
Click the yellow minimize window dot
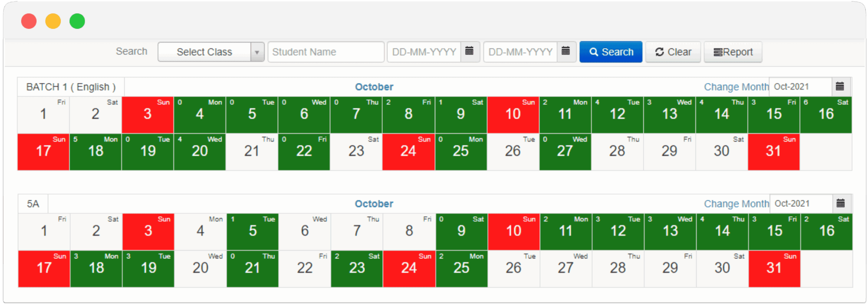click(53, 21)
